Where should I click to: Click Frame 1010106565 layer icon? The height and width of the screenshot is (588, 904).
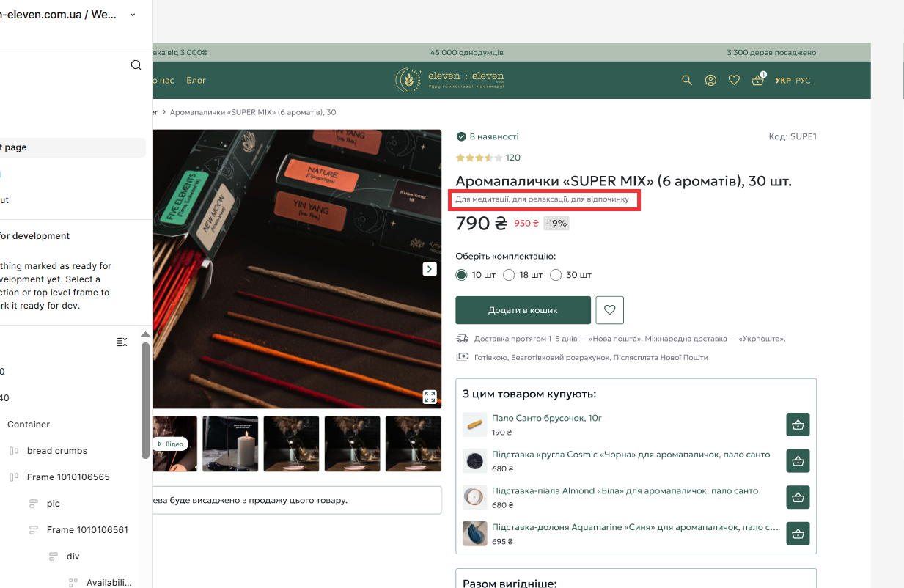[14, 477]
